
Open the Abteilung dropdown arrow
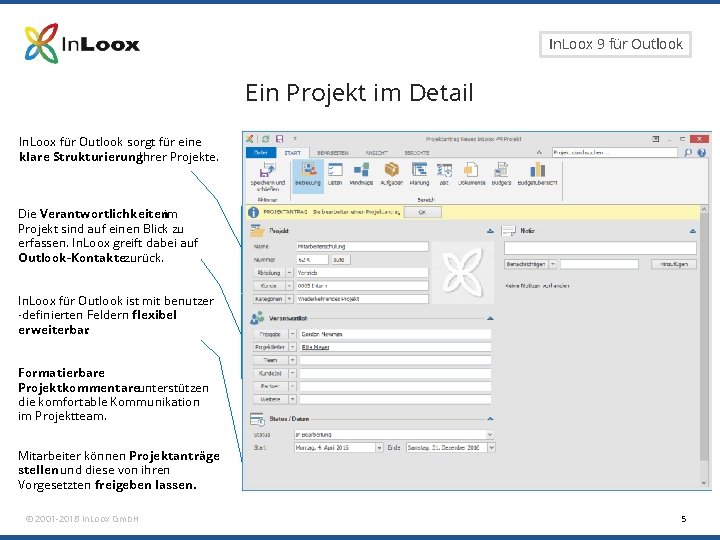click(289, 273)
